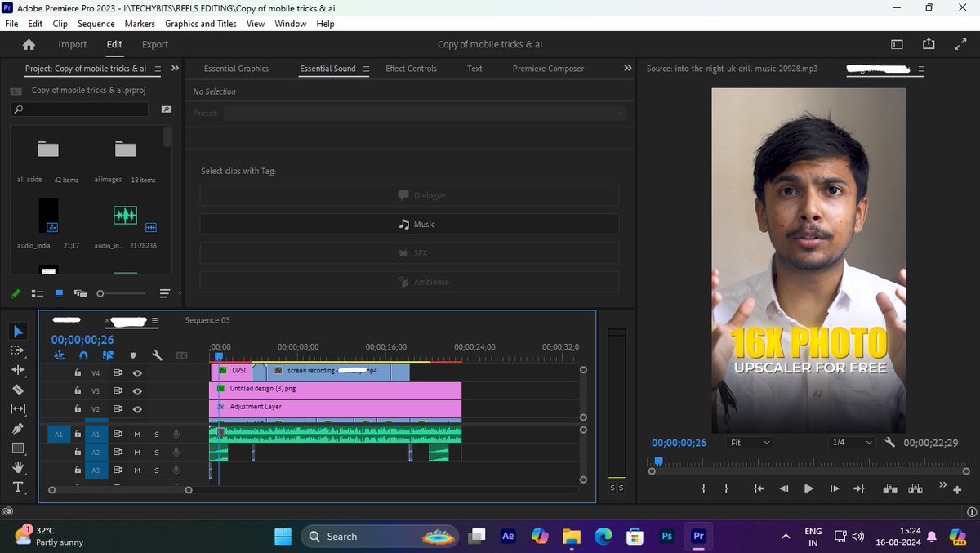
Task: Select the Rectangle tool
Action: click(x=18, y=448)
